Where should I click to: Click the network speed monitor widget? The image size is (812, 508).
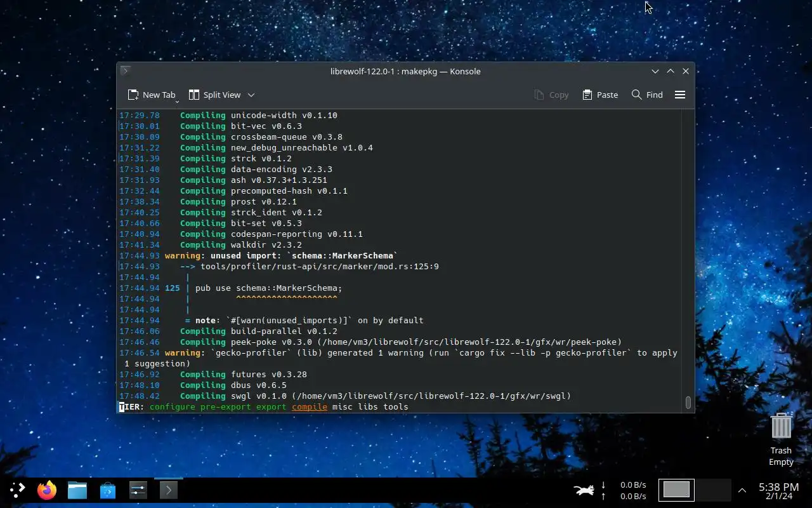pyautogui.click(x=624, y=490)
